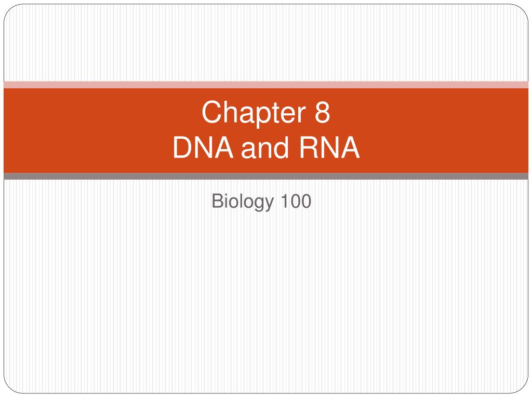Click the "Chapter 8" title line
The height and width of the screenshot is (399, 532).
tap(265, 113)
